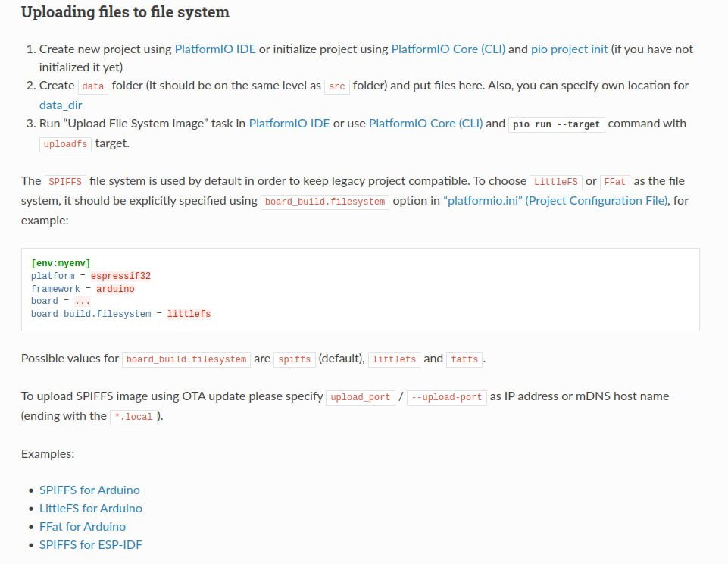Open PlatformIO IDE link in step one
This screenshot has width=728, height=564.
coord(215,49)
